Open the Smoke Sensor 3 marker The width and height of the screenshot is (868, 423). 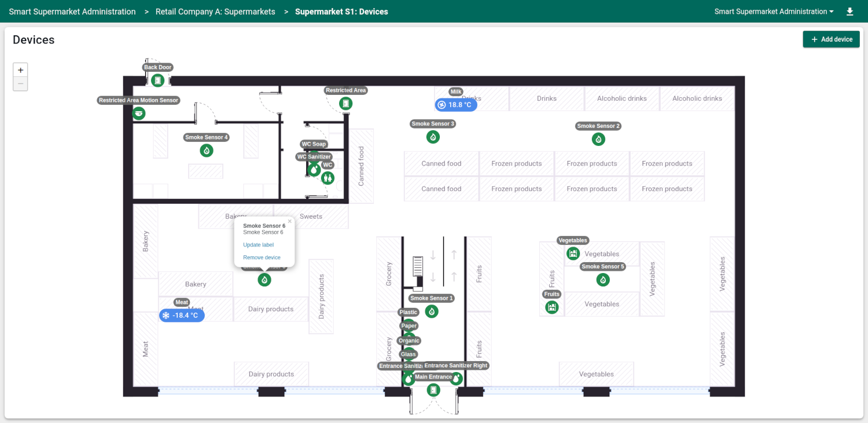tap(433, 137)
